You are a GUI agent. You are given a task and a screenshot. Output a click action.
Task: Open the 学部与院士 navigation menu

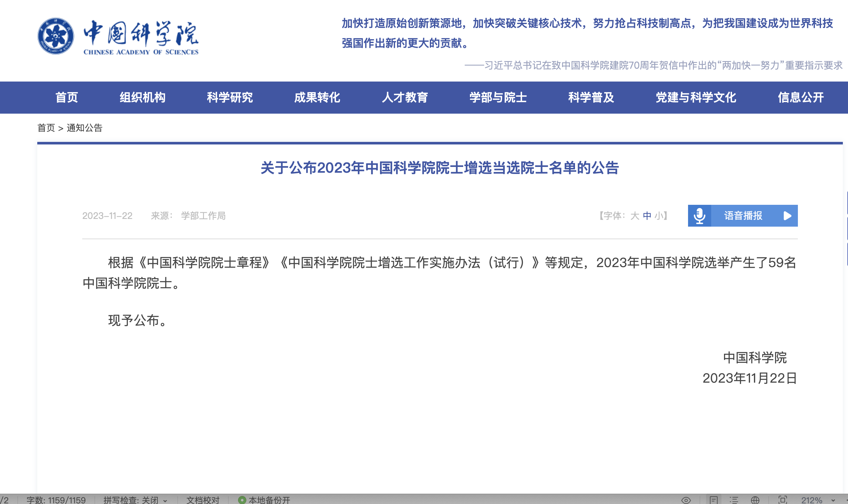tap(498, 98)
